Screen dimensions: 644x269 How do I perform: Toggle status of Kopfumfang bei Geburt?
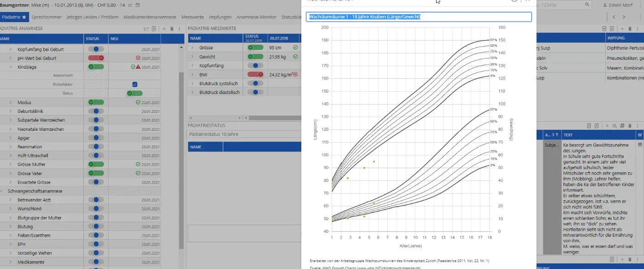96,49
